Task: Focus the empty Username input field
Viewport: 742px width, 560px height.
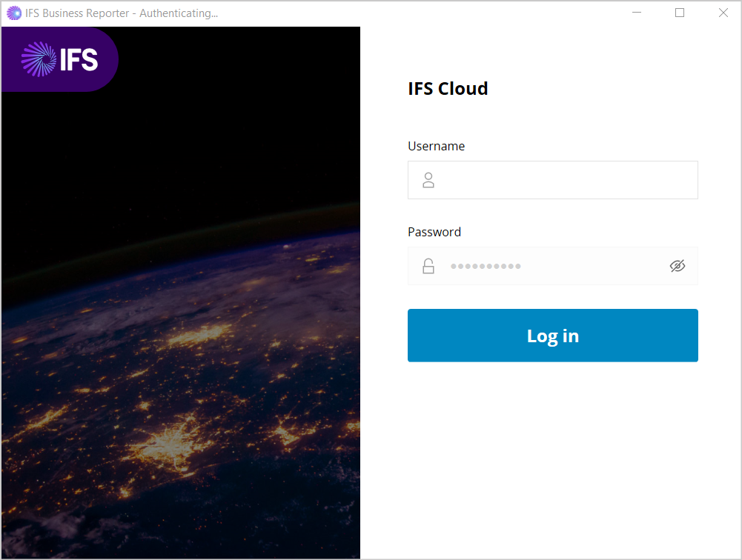Action: [552, 179]
